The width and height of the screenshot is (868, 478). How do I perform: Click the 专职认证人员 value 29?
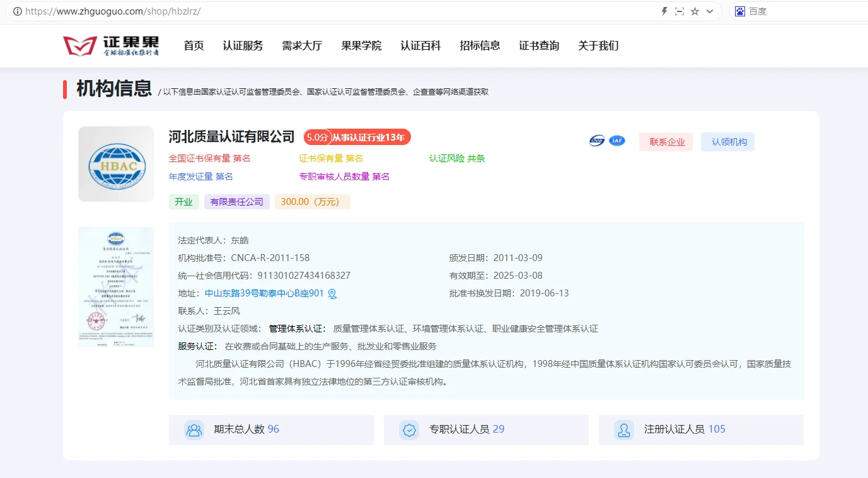click(x=499, y=429)
